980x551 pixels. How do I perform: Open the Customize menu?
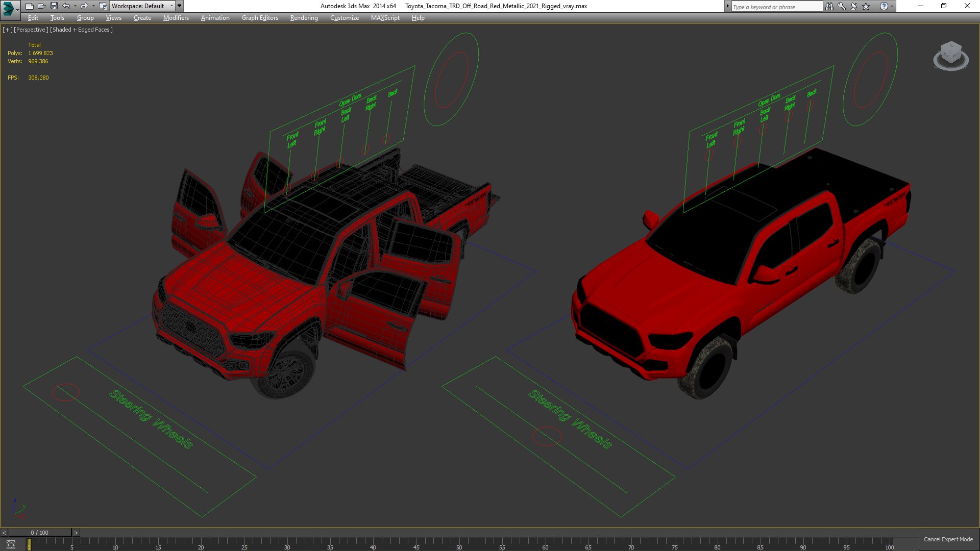click(x=344, y=18)
